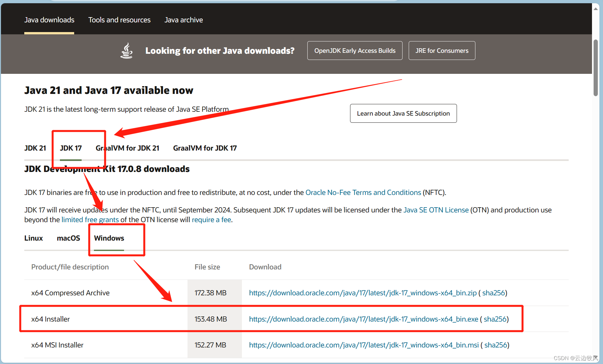Switch to the Java archive tab

pos(184,20)
